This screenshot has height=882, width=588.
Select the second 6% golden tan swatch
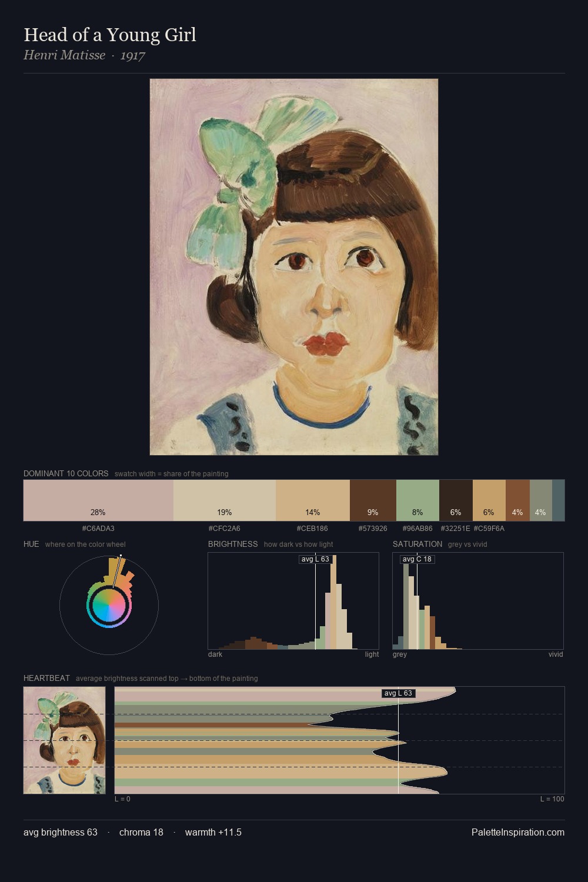pos(489,500)
